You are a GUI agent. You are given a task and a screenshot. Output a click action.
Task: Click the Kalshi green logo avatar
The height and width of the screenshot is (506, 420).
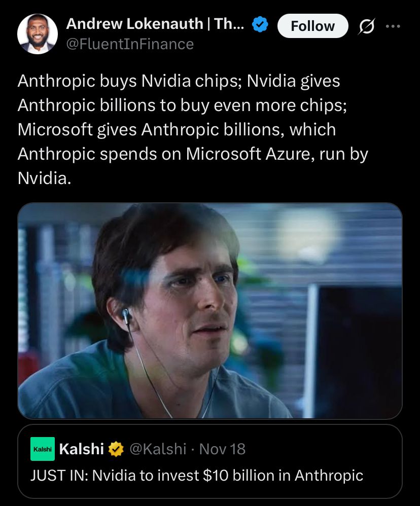pos(43,449)
